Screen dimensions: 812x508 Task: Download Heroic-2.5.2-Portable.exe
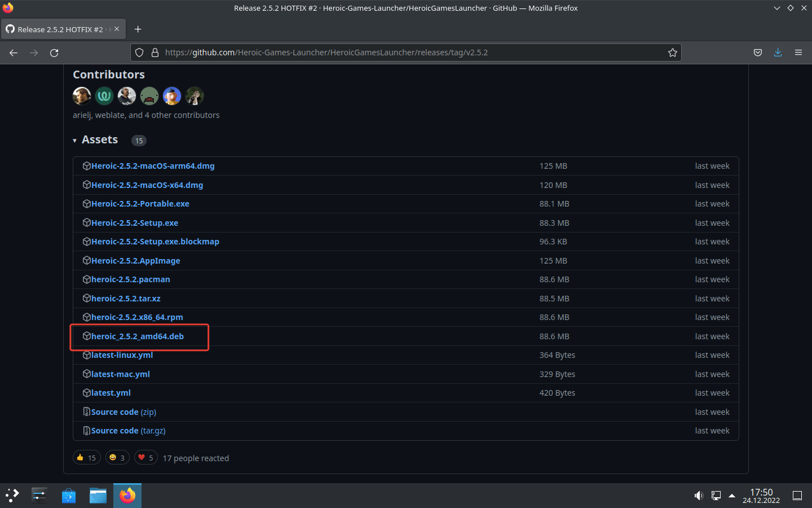[140, 204]
